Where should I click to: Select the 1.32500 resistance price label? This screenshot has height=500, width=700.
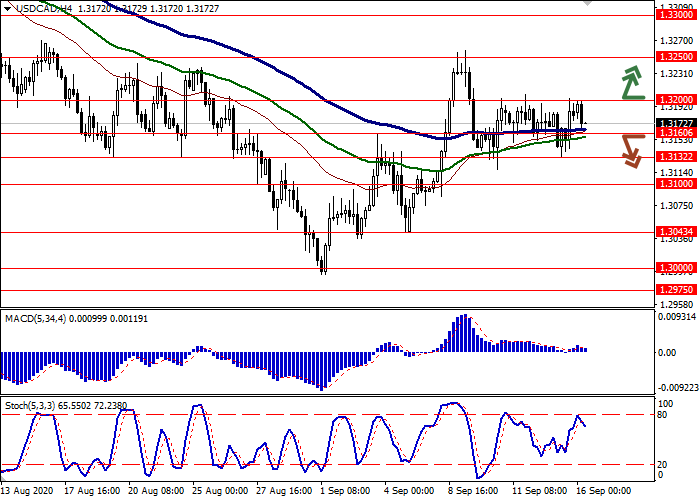click(x=676, y=58)
